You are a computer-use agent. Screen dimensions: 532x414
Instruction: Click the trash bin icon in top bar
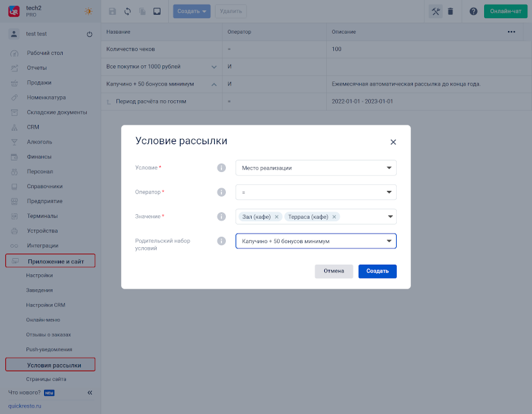pyautogui.click(x=450, y=11)
